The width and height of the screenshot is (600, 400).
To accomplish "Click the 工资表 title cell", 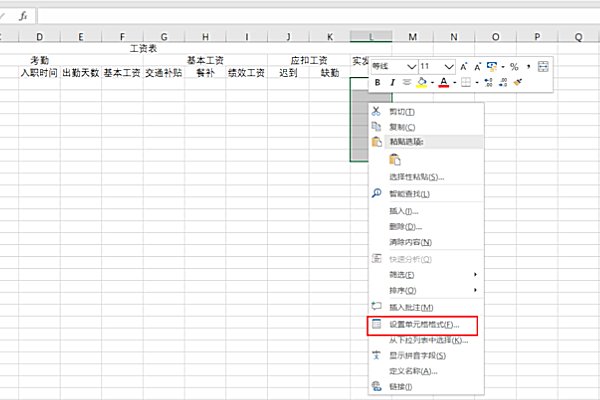I will tap(143, 49).
